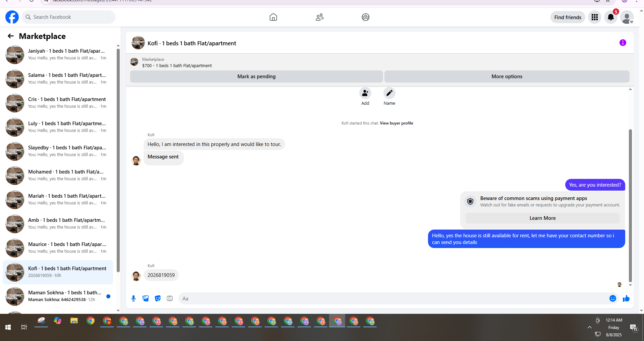Viewport: 644px width, 341px height.
Task: Open Task View on taskbar
Action: pos(24,327)
